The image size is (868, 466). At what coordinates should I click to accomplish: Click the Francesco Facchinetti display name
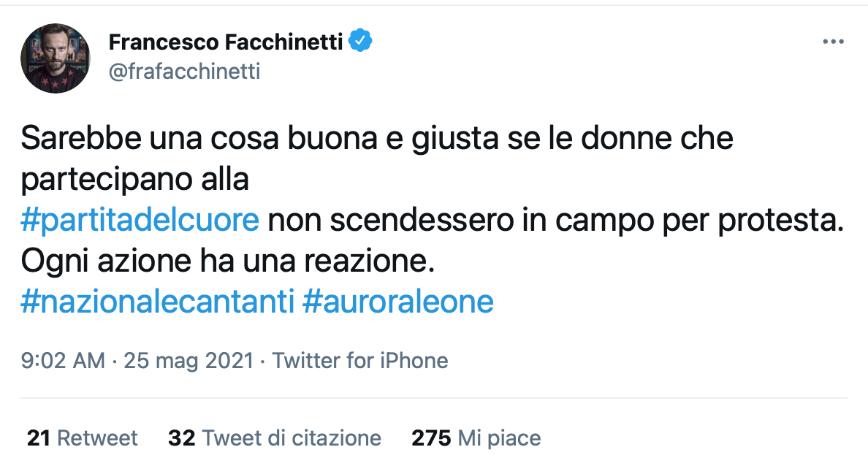(x=225, y=42)
